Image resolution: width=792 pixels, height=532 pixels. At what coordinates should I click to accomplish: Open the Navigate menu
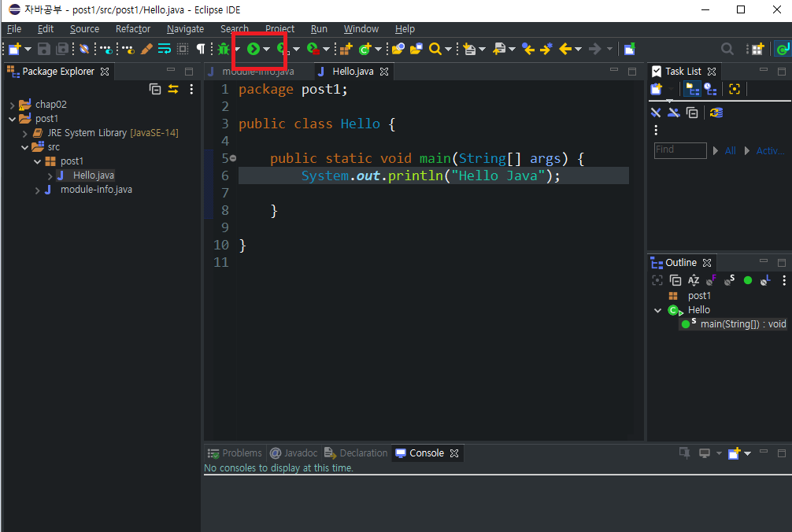point(185,29)
